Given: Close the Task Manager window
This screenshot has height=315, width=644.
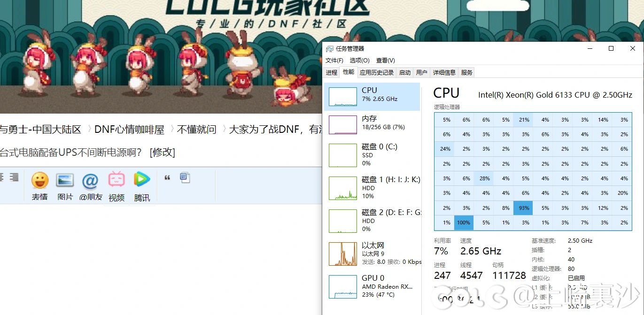Looking at the screenshot, I should [633, 48].
